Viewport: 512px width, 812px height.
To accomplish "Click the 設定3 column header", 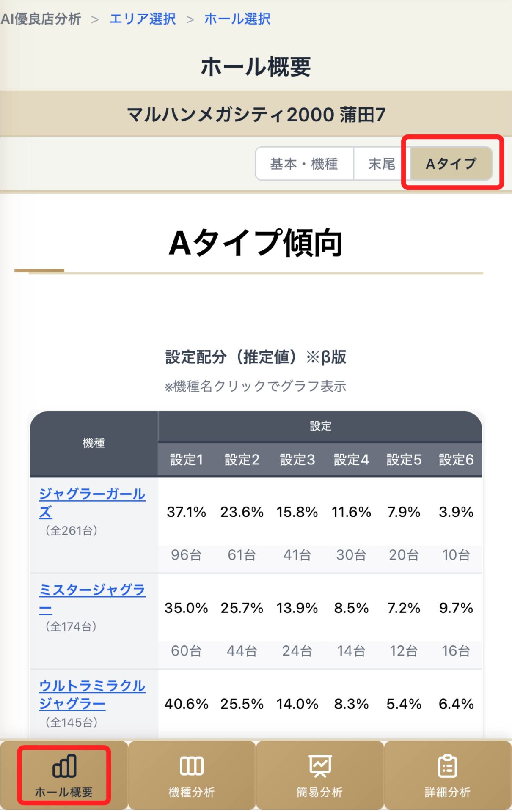I will (x=297, y=460).
